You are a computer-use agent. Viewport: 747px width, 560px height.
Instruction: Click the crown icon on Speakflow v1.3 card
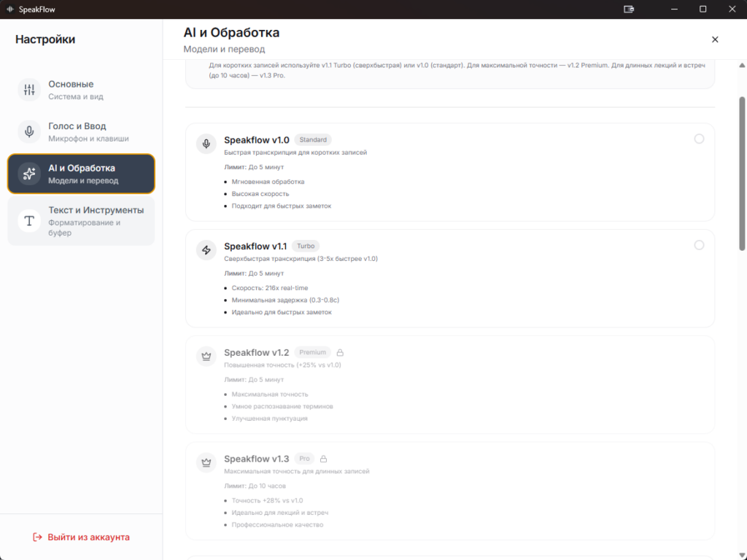[x=206, y=462]
